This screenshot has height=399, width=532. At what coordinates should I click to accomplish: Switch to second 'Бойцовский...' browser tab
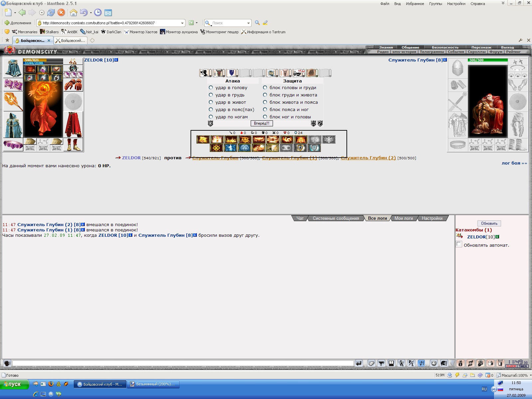[x=70, y=41]
